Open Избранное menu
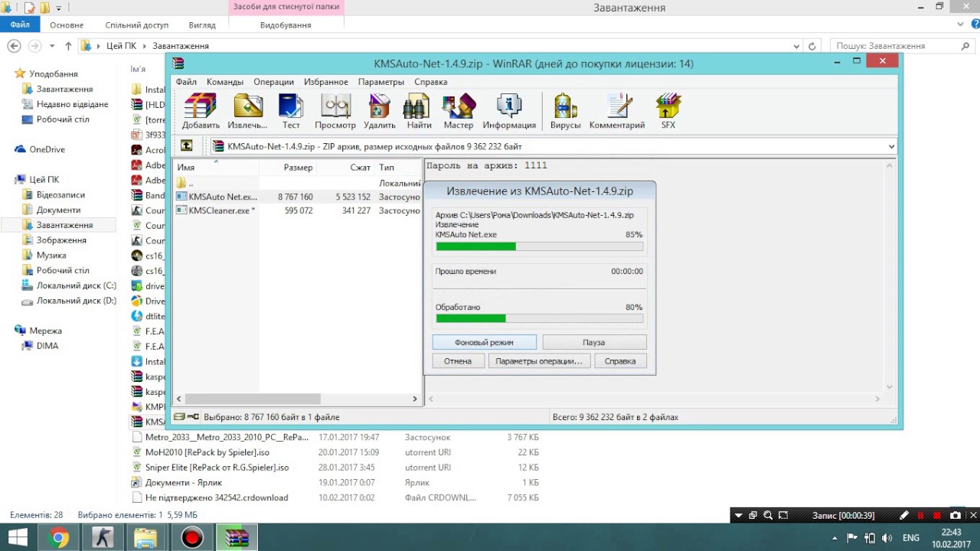This screenshot has width=980, height=551. 325,82
